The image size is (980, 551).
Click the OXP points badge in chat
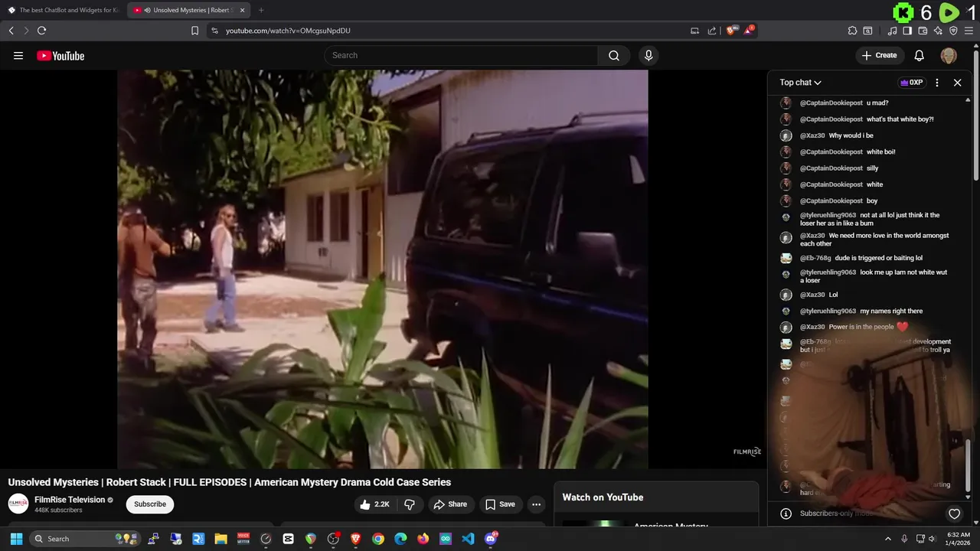(911, 83)
